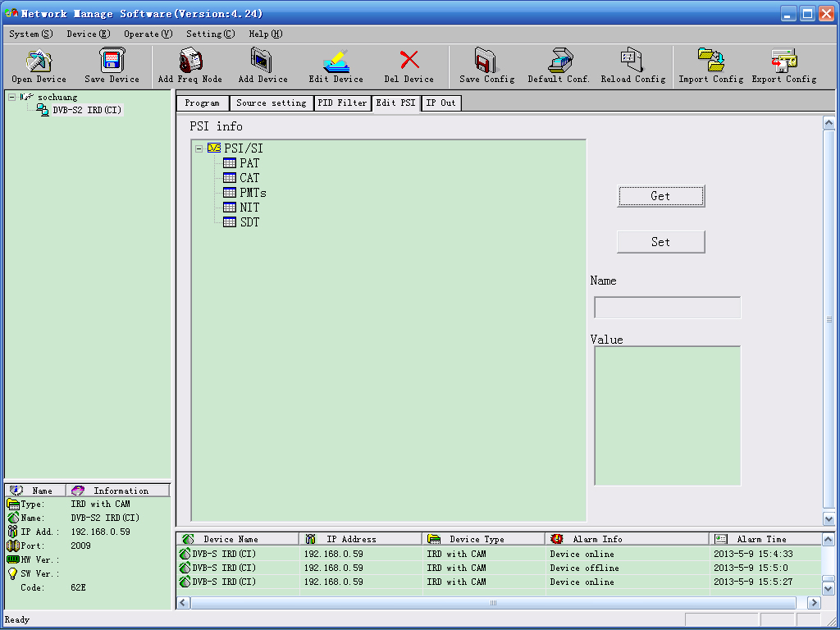Viewport: 840px width, 630px height.
Task: Click the Set button
Action: [x=660, y=242]
